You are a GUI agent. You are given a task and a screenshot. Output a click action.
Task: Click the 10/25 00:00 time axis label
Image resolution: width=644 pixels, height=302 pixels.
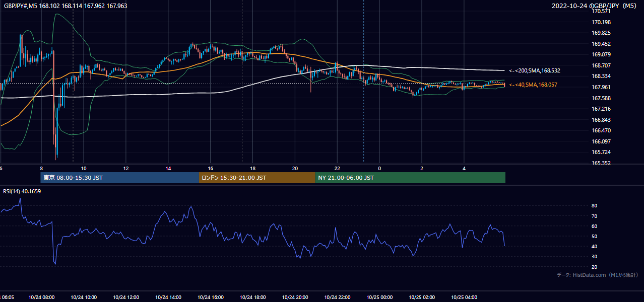379,297
